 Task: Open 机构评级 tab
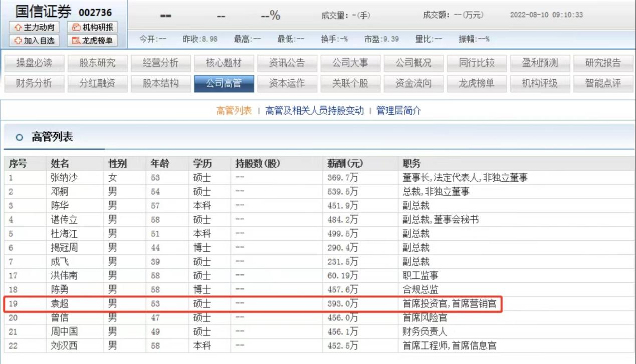[540, 84]
